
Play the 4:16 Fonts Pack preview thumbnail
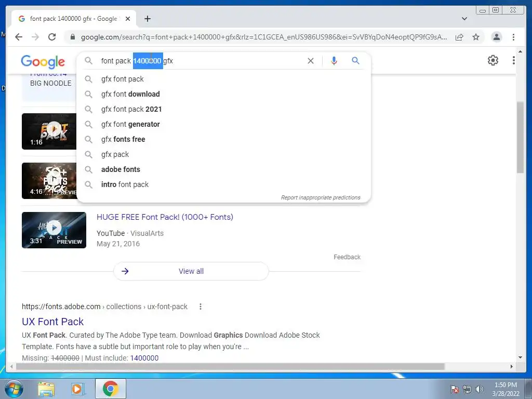[x=49, y=181]
